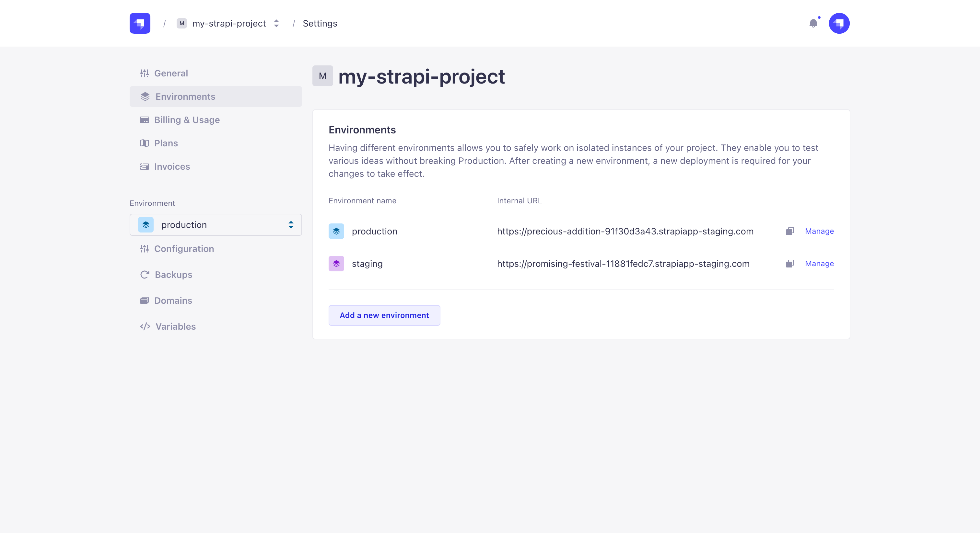
Task: Open the user avatar menu
Action: point(839,23)
